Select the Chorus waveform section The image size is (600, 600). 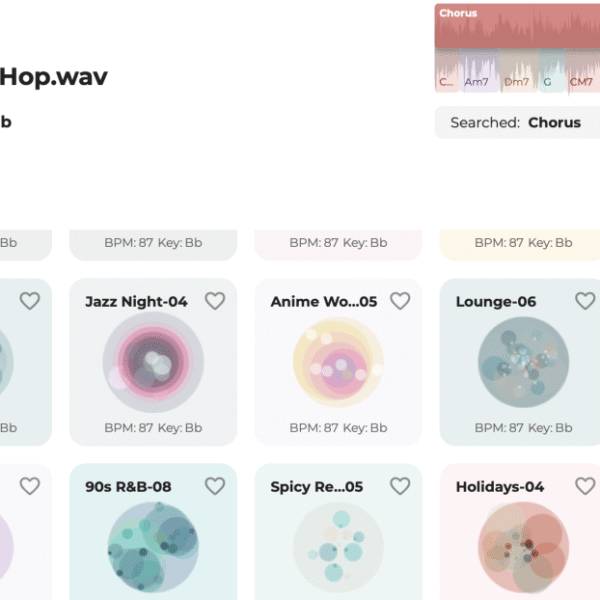pyautogui.click(x=517, y=26)
